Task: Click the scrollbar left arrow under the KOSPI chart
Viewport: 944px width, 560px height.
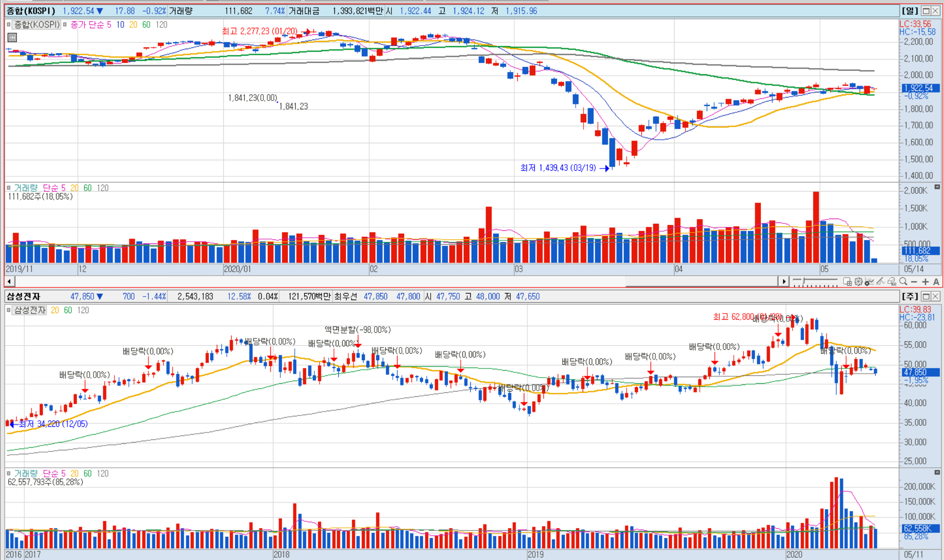Action: [x=9, y=281]
